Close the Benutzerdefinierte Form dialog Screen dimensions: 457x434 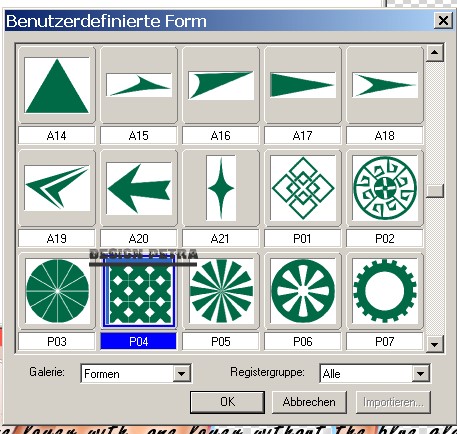[443, 21]
